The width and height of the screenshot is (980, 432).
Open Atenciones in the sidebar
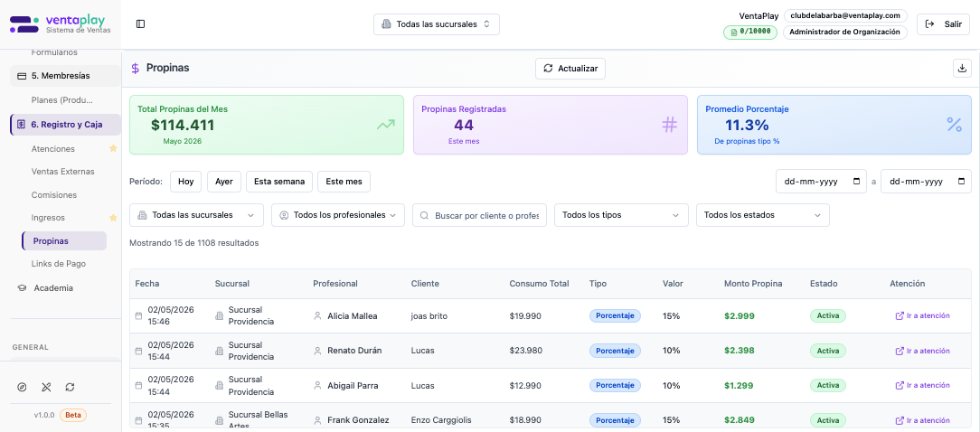coord(53,149)
